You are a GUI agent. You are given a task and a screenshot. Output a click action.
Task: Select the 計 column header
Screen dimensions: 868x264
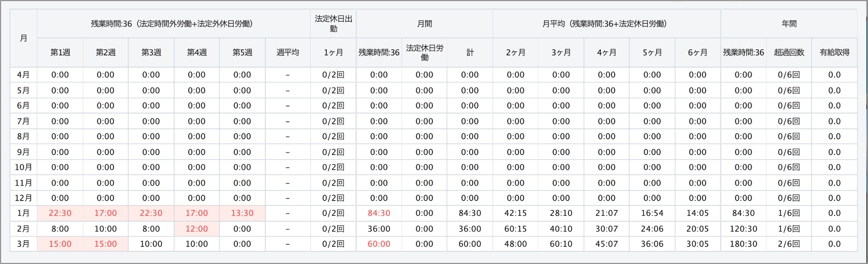(x=470, y=53)
